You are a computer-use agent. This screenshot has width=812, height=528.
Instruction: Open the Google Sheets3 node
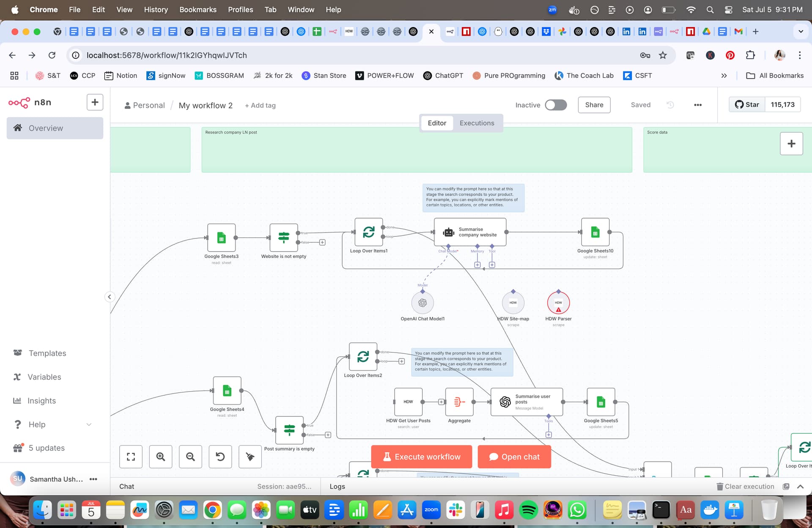click(x=221, y=238)
